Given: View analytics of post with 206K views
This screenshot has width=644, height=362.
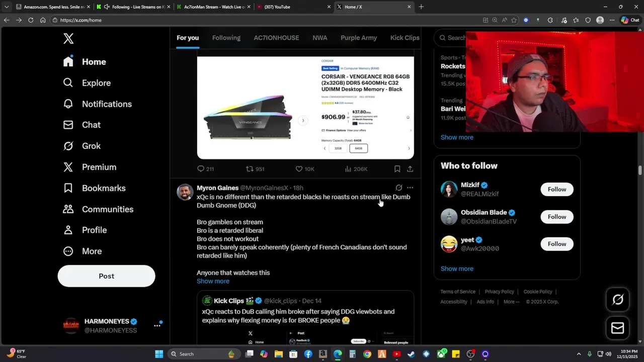Looking at the screenshot, I should [x=356, y=169].
